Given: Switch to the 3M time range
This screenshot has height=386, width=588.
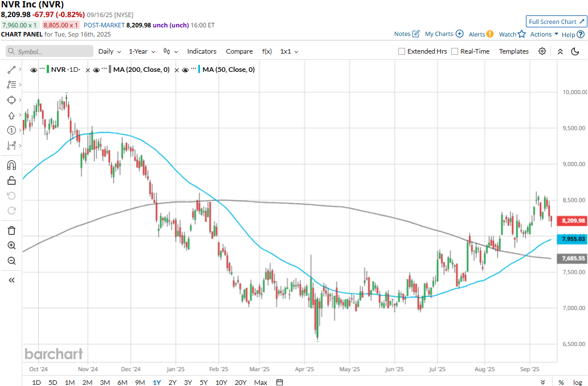Looking at the screenshot, I should pos(105,382).
